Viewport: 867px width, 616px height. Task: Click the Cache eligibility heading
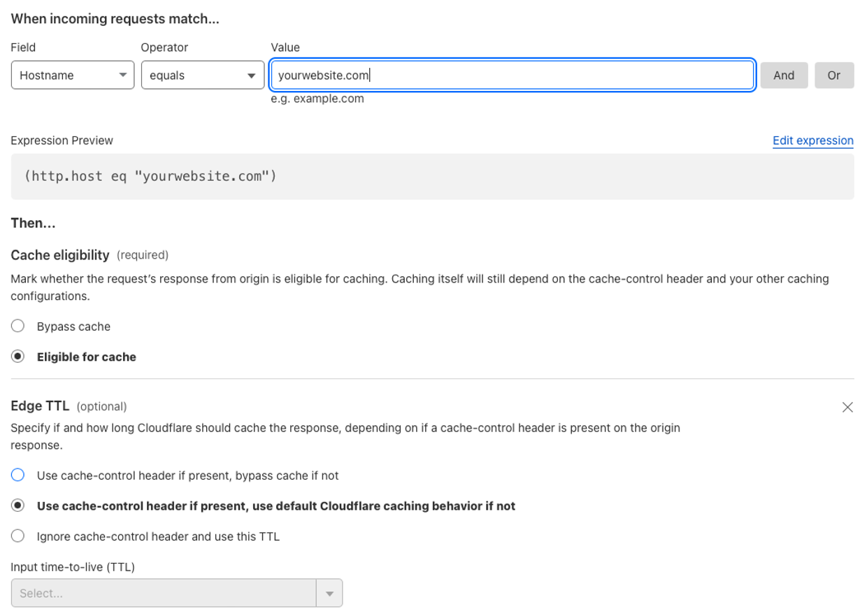pos(59,255)
